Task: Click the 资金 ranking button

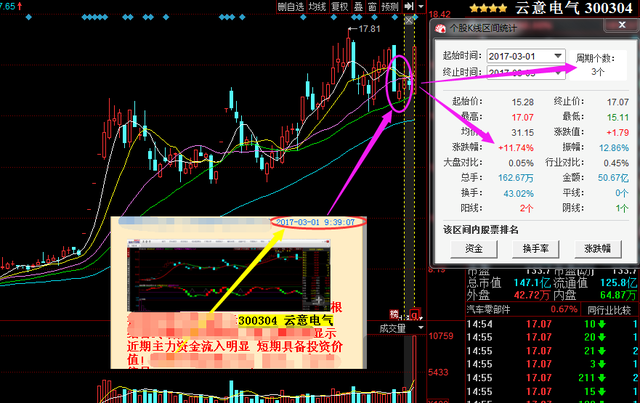Action: pyautogui.click(x=473, y=249)
